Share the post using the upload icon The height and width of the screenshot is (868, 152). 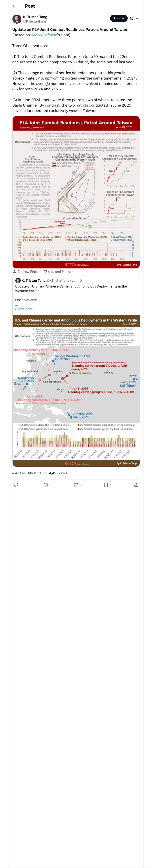tap(136, 484)
